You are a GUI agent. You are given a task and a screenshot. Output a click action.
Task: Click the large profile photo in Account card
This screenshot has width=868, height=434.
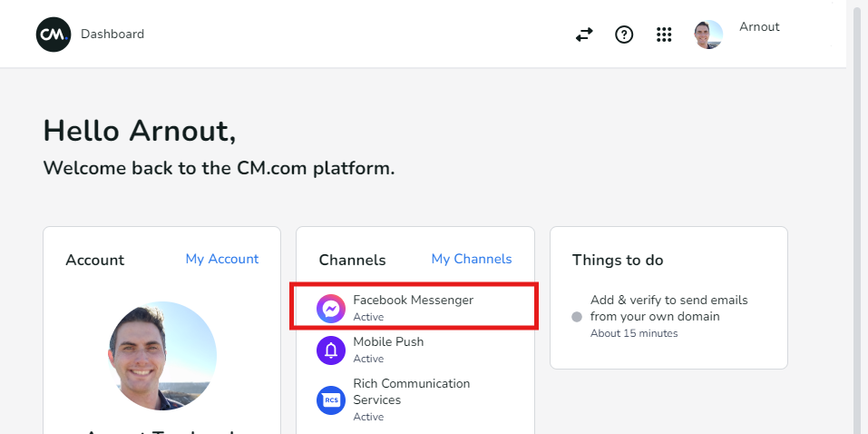[x=162, y=356]
